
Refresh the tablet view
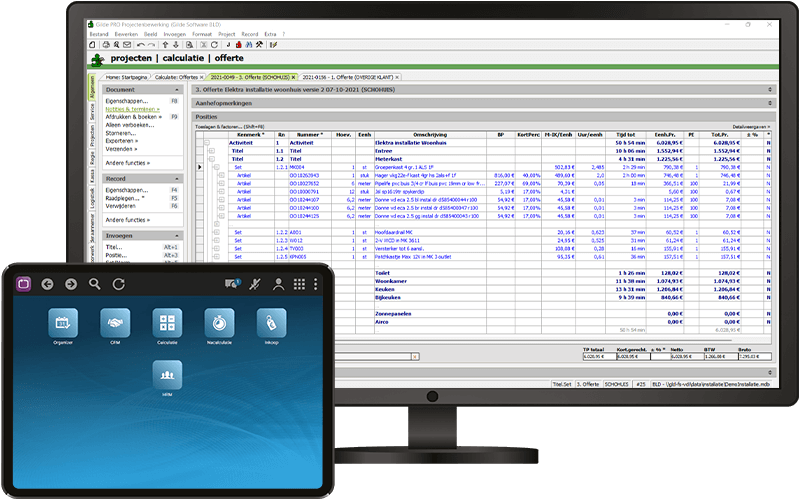118,284
